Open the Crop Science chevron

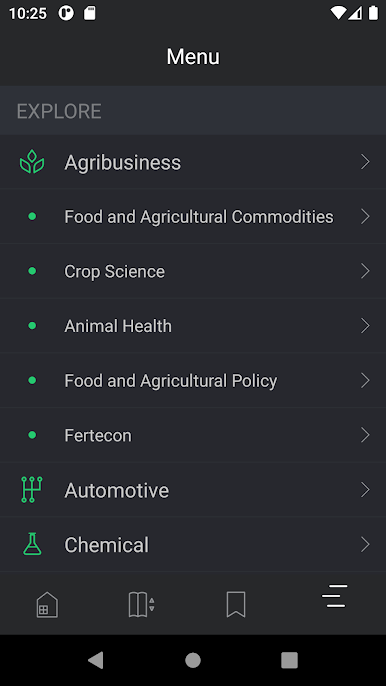pos(365,271)
